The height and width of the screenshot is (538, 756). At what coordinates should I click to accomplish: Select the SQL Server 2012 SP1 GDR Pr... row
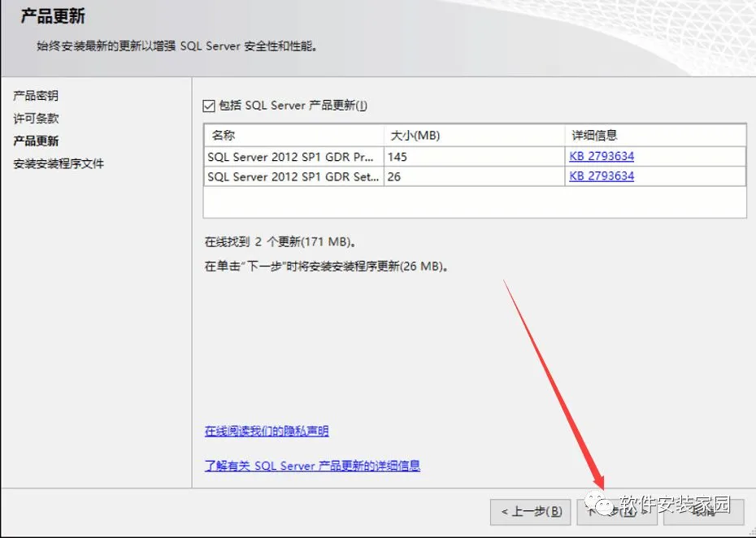tap(475, 157)
